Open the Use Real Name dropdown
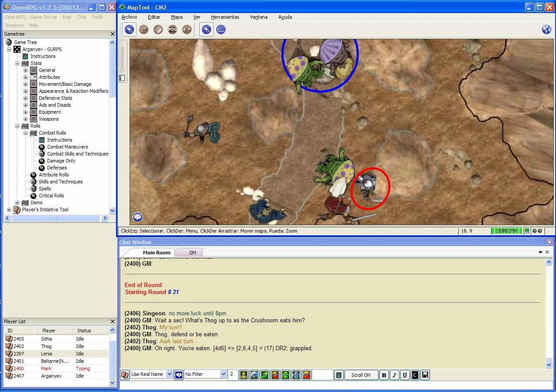556x392 pixels. point(151,374)
